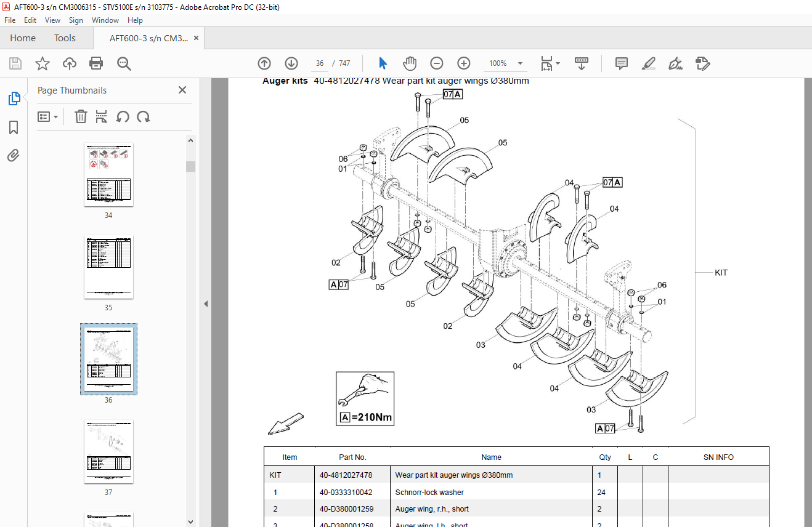Zoom out with the minus icon
812x527 pixels.
(437, 63)
